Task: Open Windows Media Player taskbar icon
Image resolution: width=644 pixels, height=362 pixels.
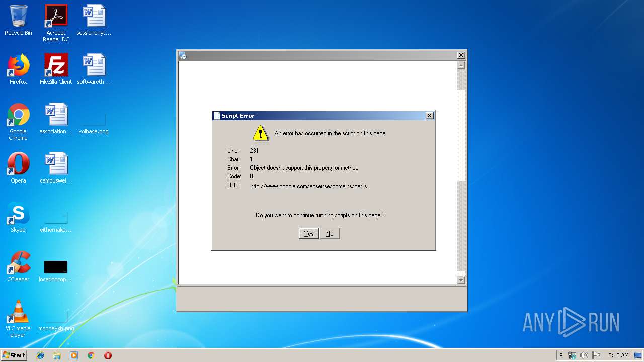Action: click(74, 355)
